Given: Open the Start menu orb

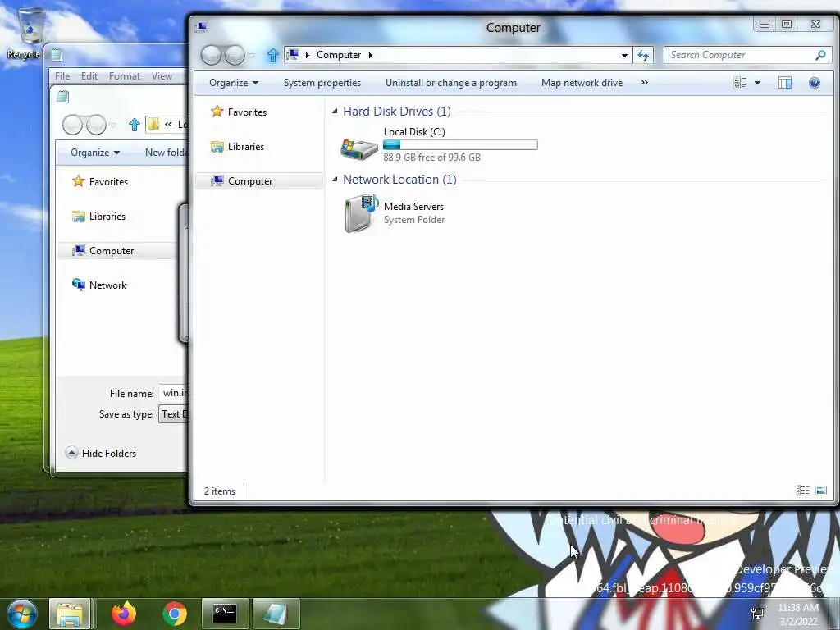Looking at the screenshot, I should [x=22, y=614].
